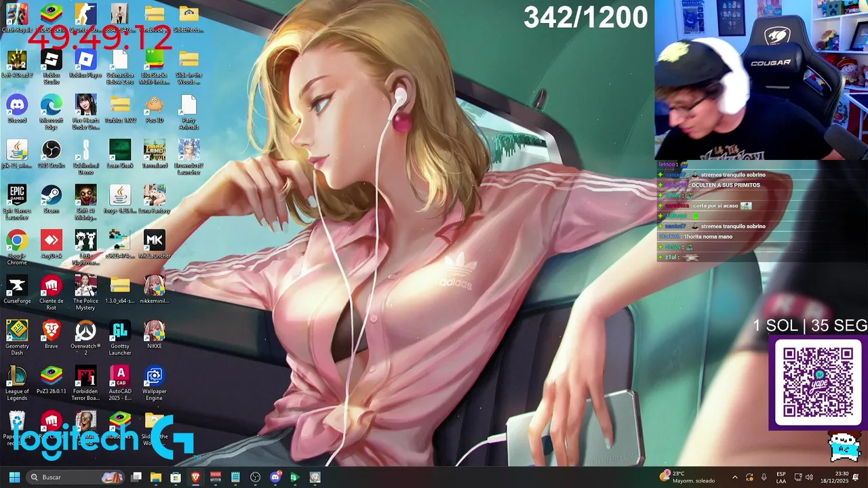Open the Subliminal Demo shortcut

click(85, 157)
